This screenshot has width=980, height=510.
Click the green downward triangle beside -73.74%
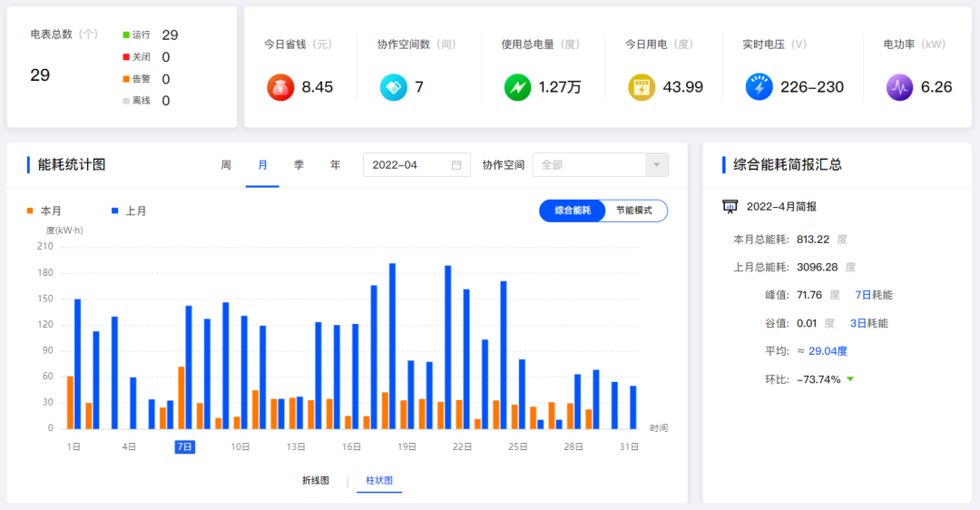(850, 379)
